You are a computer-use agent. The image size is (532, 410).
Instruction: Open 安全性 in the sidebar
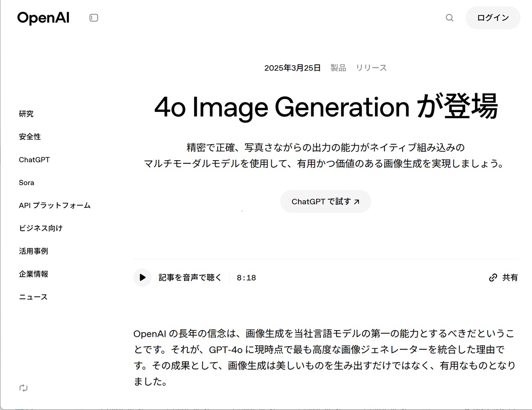click(x=30, y=137)
